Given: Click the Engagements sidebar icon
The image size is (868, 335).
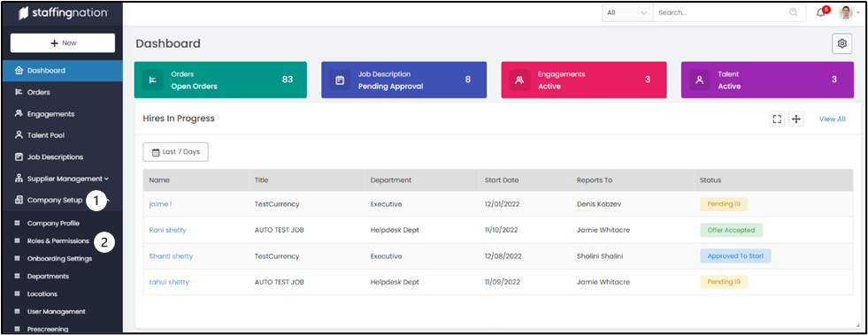Looking at the screenshot, I should pos(19,114).
